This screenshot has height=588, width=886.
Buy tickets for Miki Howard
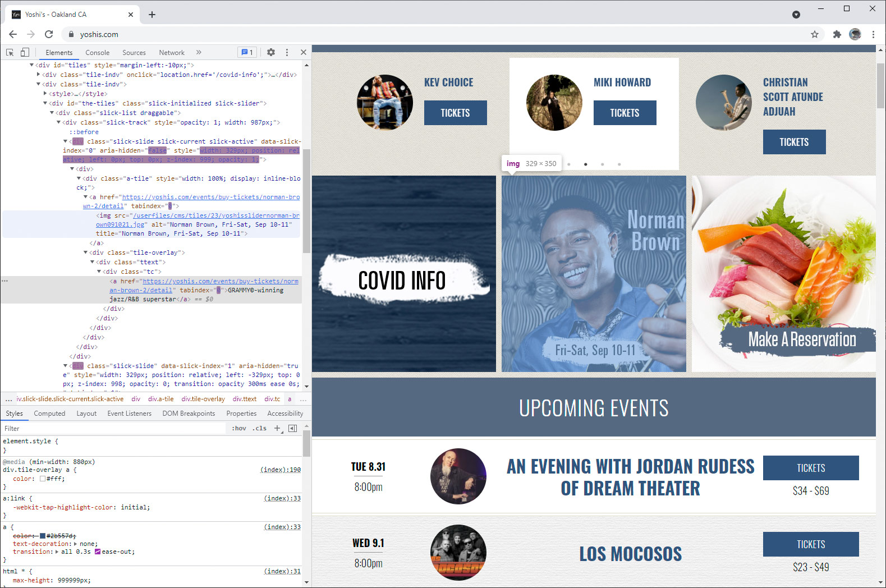[625, 113]
